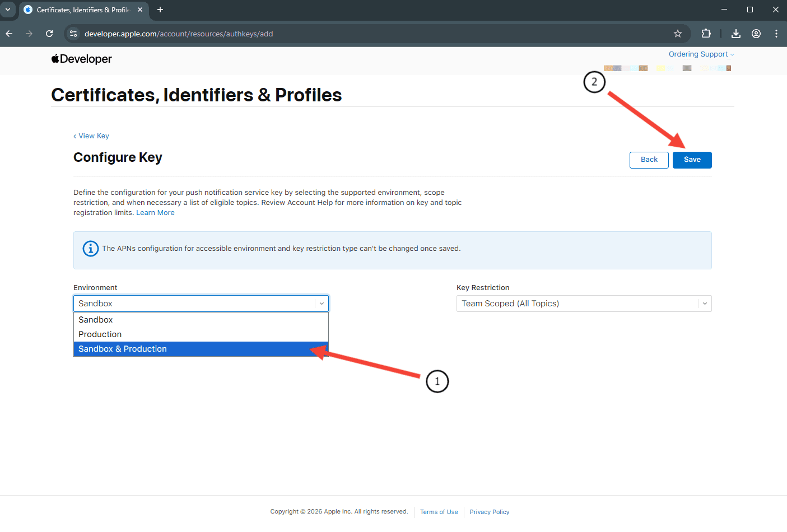Close the Certificates, Identifiers & Profiles tab
This screenshot has width=787, height=532.
pos(140,10)
